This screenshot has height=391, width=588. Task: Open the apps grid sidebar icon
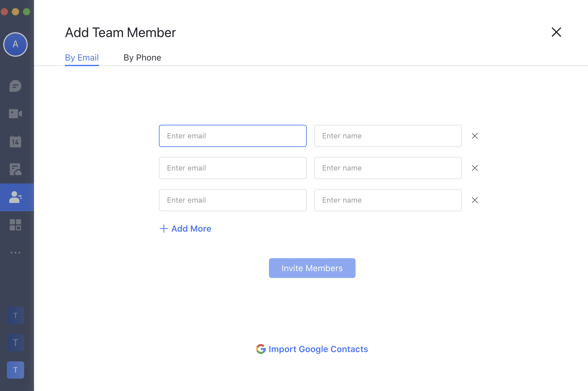coord(15,225)
